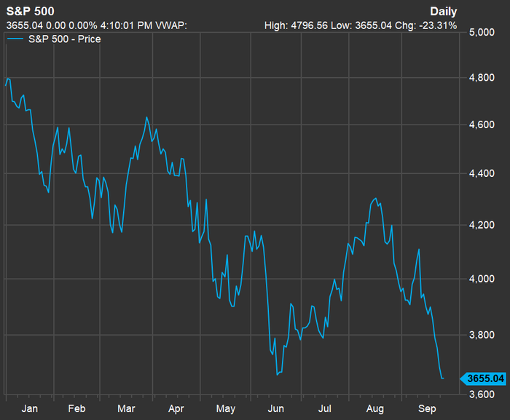The width and height of the screenshot is (510, 420).
Task: Click the blue legend line swatch
Action: tap(15, 39)
